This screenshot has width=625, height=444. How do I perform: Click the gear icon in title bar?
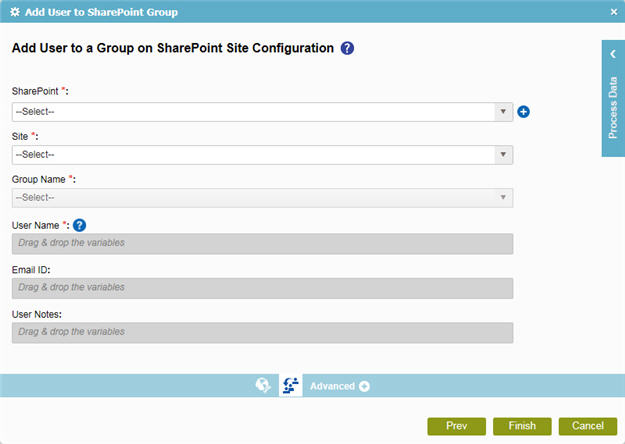click(x=15, y=12)
